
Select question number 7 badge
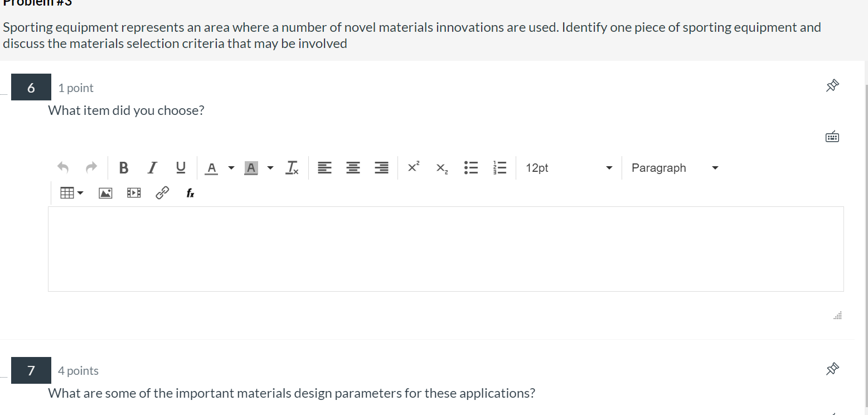tap(31, 370)
